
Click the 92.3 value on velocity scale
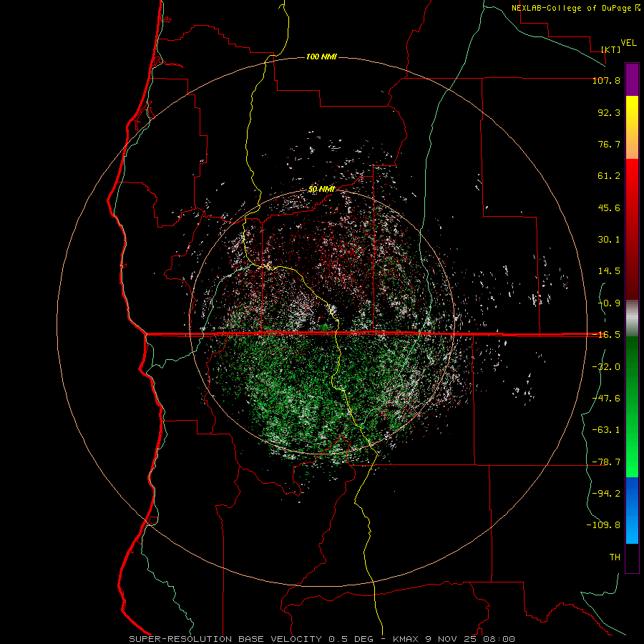pos(609,112)
